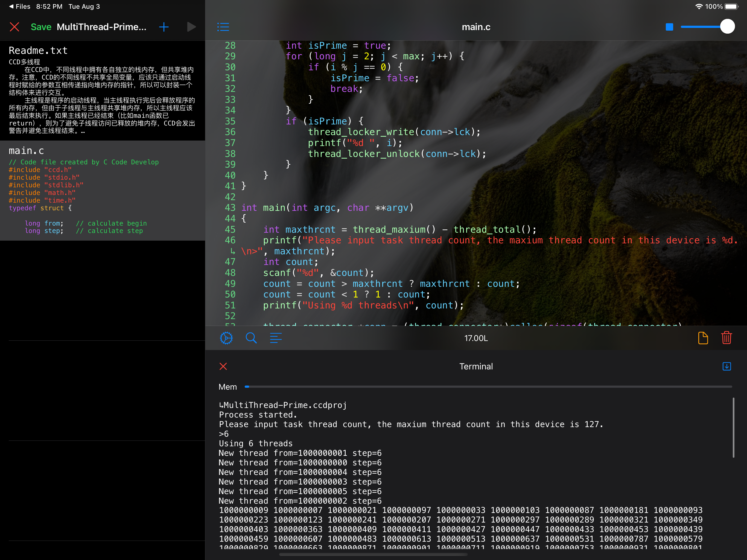This screenshot has height=560, width=747.
Task: Click the red X close project icon
Action: pyautogui.click(x=14, y=27)
